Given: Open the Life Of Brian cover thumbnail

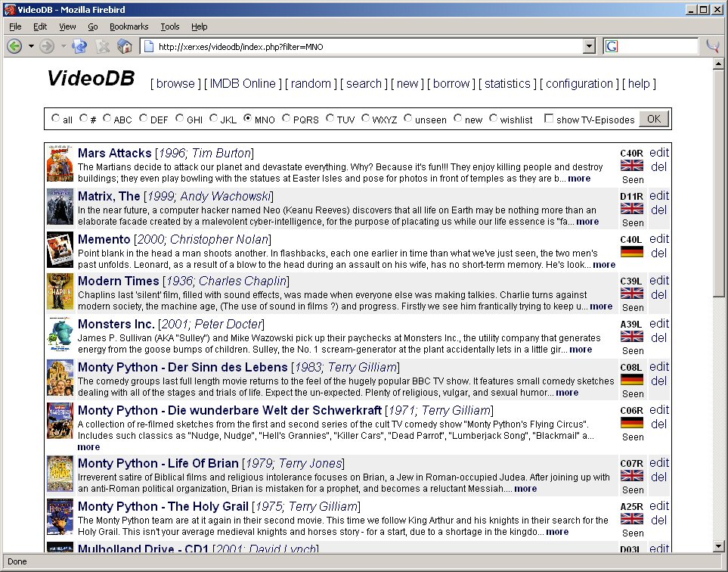Looking at the screenshot, I should click(x=60, y=474).
